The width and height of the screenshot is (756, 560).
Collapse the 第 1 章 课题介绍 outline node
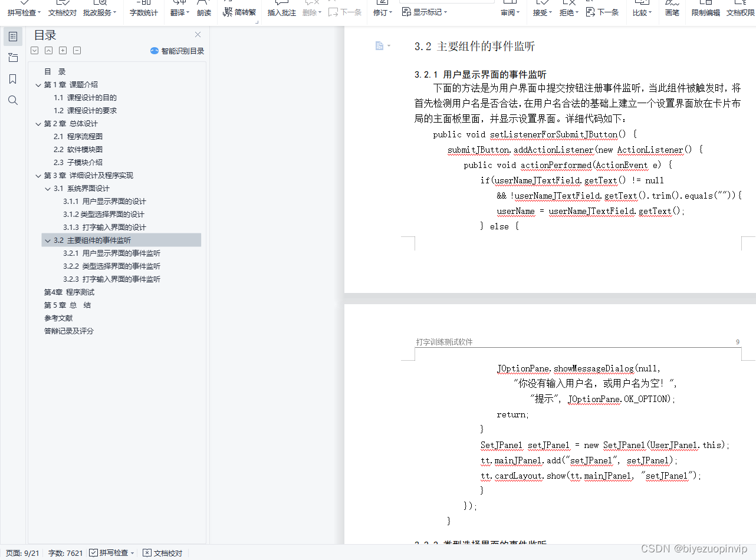pyautogui.click(x=38, y=85)
